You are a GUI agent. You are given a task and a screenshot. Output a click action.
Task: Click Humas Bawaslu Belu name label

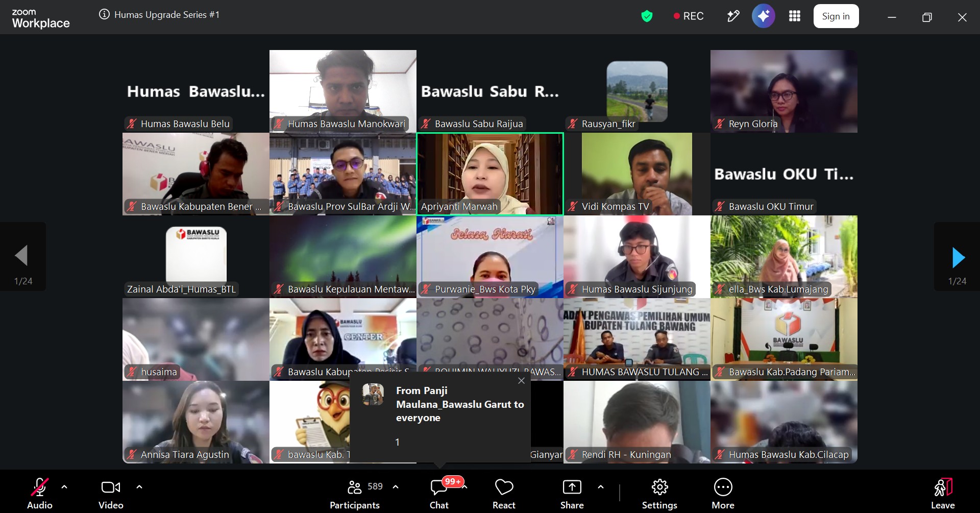(185, 124)
